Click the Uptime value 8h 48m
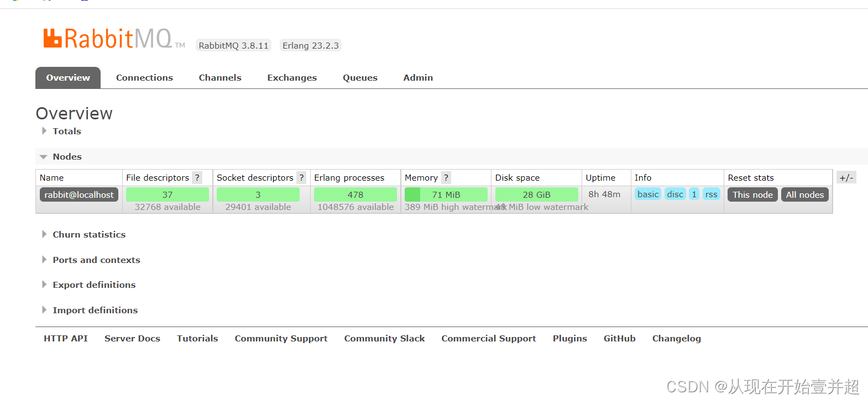Screen dimensions: 868x400 (604, 194)
